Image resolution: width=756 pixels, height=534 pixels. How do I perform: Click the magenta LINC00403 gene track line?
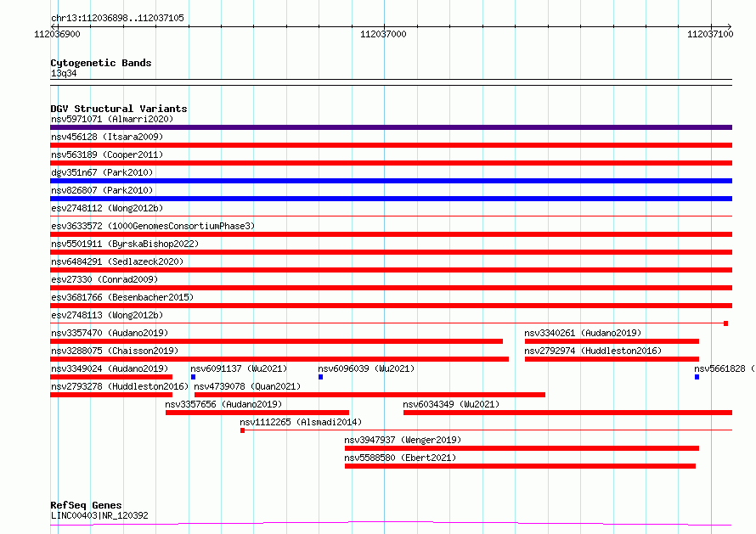pos(391,523)
